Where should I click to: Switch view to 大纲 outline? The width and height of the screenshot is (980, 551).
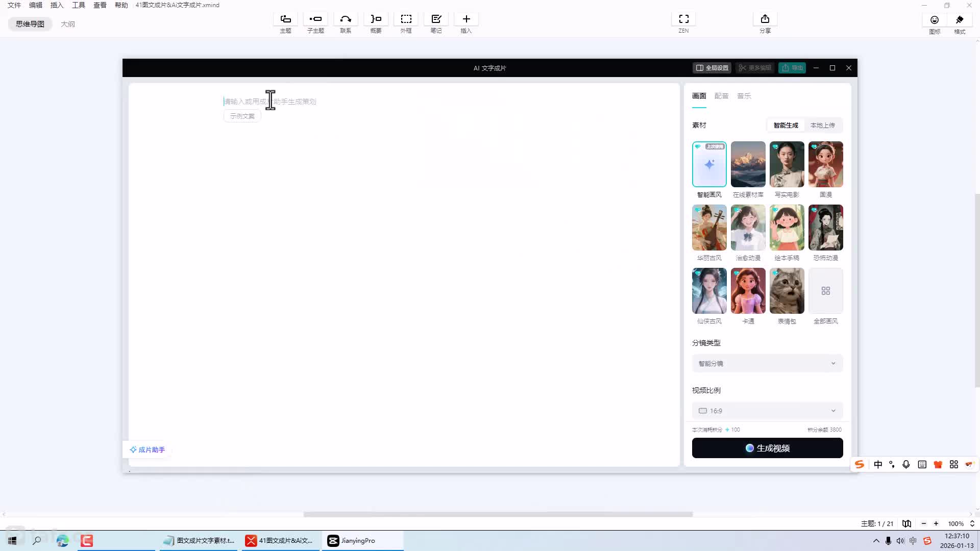point(68,24)
